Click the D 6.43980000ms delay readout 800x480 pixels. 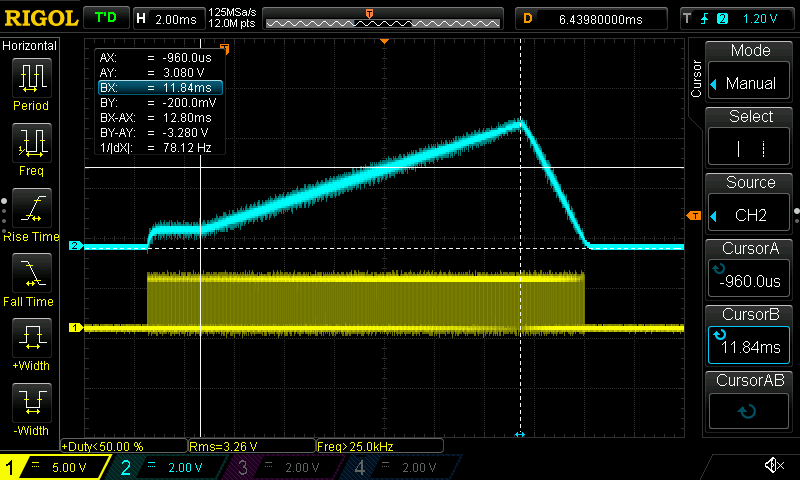pos(591,19)
